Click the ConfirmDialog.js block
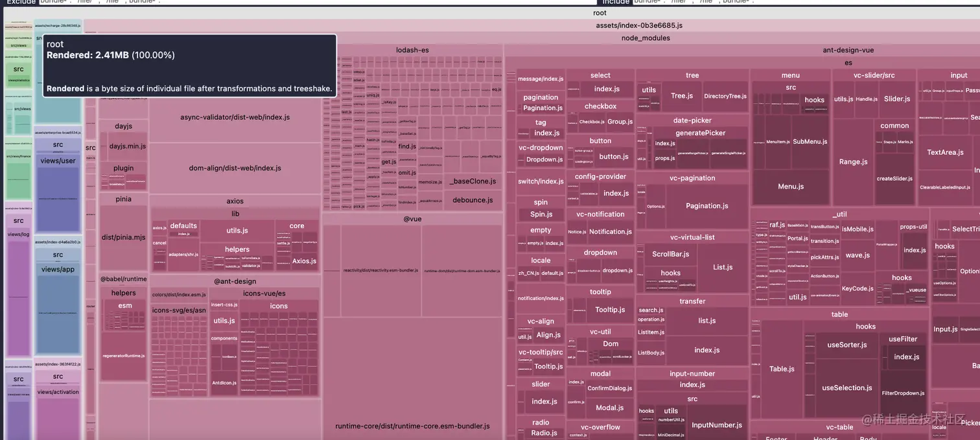980x440 pixels. (610, 388)
